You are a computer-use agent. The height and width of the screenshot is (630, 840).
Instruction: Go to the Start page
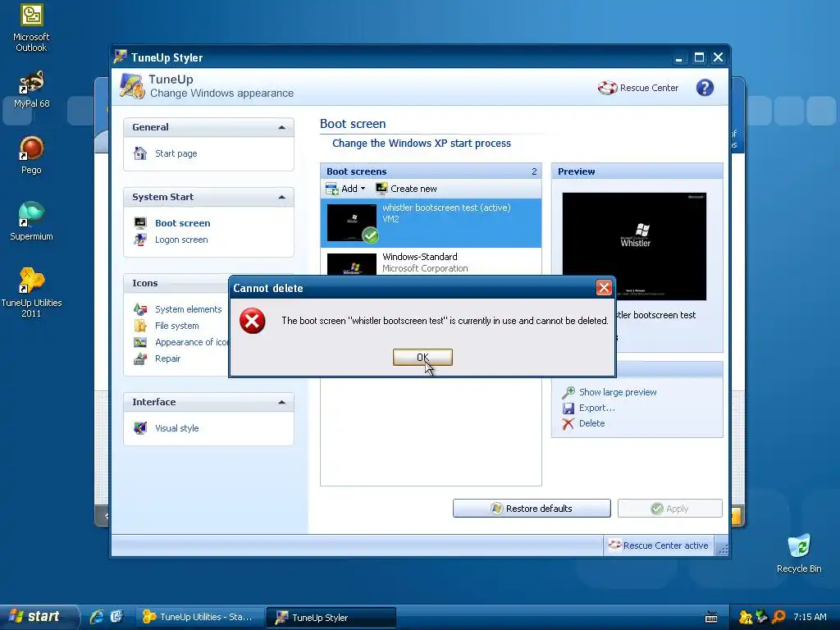click(x=176, y=153)
